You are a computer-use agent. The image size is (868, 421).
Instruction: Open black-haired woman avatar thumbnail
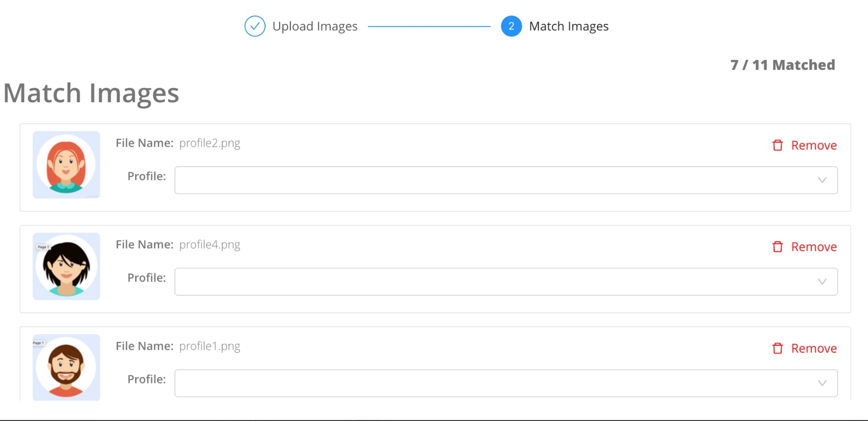coord(66,266)
